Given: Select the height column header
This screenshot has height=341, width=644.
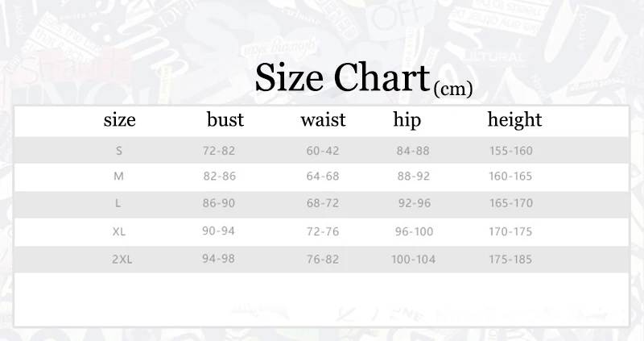Looking at the screenshot, I should pos(514,120).
